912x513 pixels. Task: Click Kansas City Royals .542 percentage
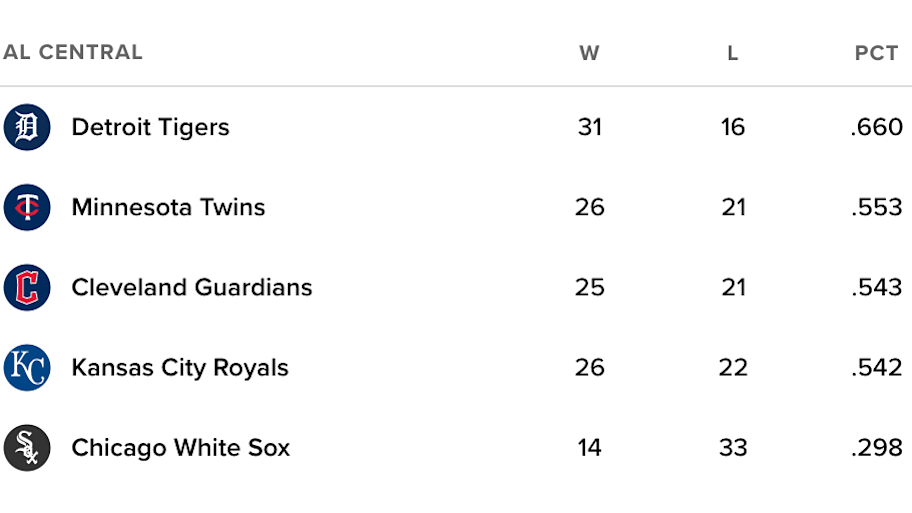tap(877, 368)
